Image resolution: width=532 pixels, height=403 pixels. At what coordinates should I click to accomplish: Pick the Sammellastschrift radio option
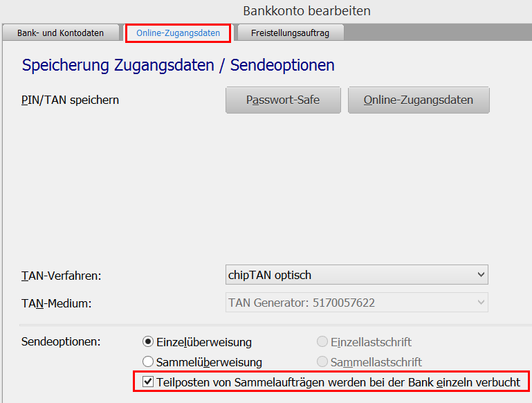pos(322,361)
